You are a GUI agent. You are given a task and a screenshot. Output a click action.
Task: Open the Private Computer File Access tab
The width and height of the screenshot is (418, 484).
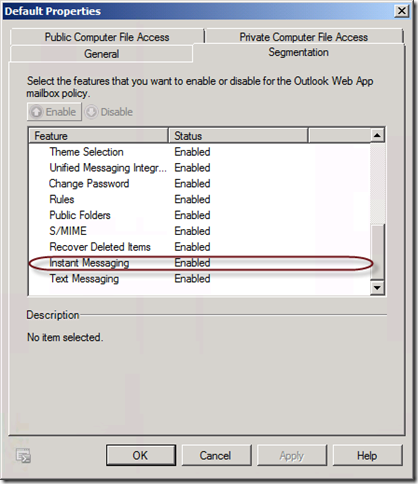click(x=304, y=37)
